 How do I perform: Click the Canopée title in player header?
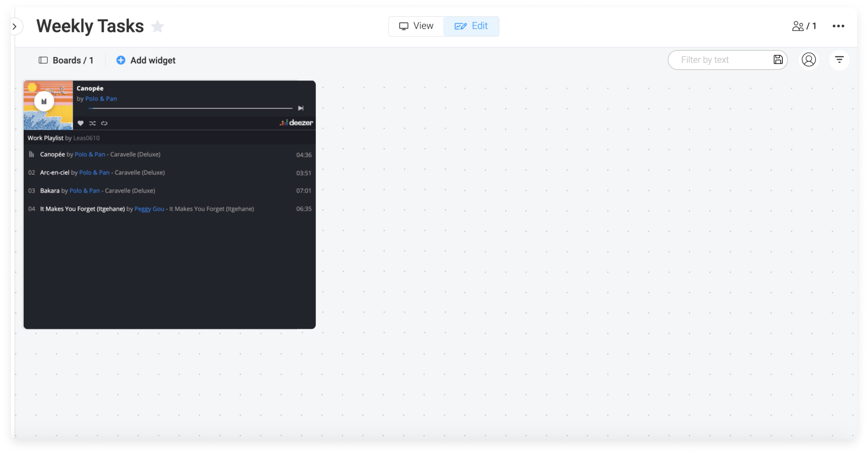[90, 88]
